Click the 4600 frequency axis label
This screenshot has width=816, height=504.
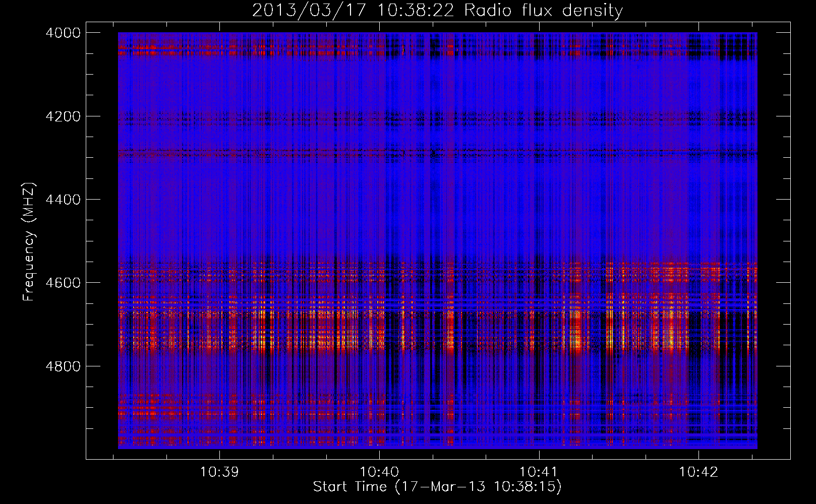pyautogui.click(x=63, y=283)
